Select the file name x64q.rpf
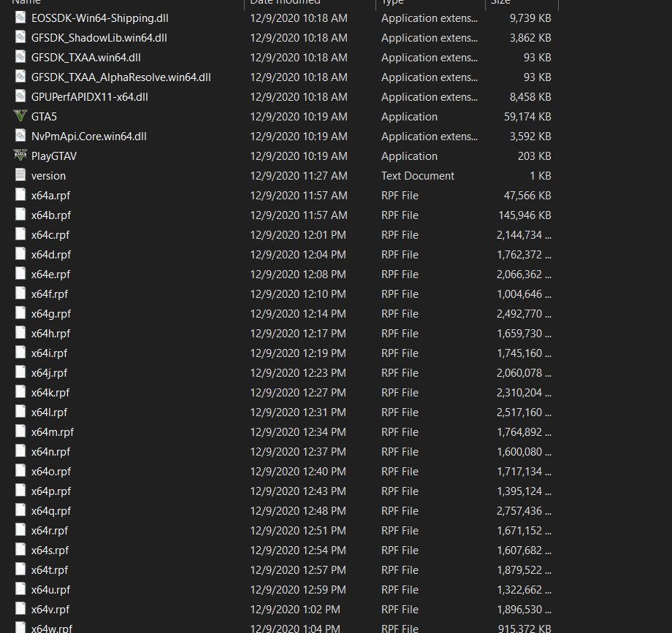The width and height of the screenshot is (672, 633). click(51, 511)
